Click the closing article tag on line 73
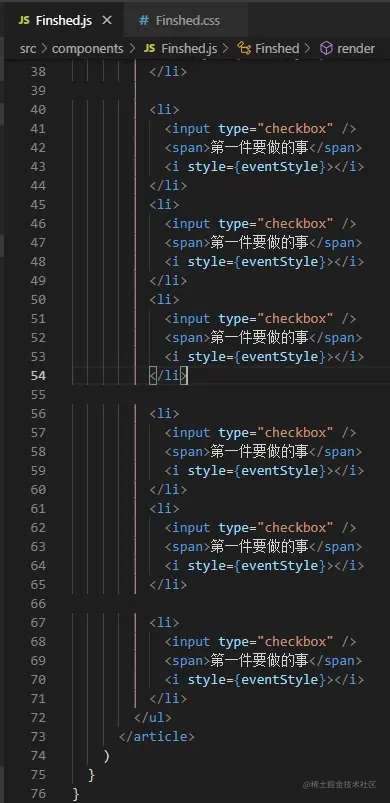390x803 pixels. (157, 736)
